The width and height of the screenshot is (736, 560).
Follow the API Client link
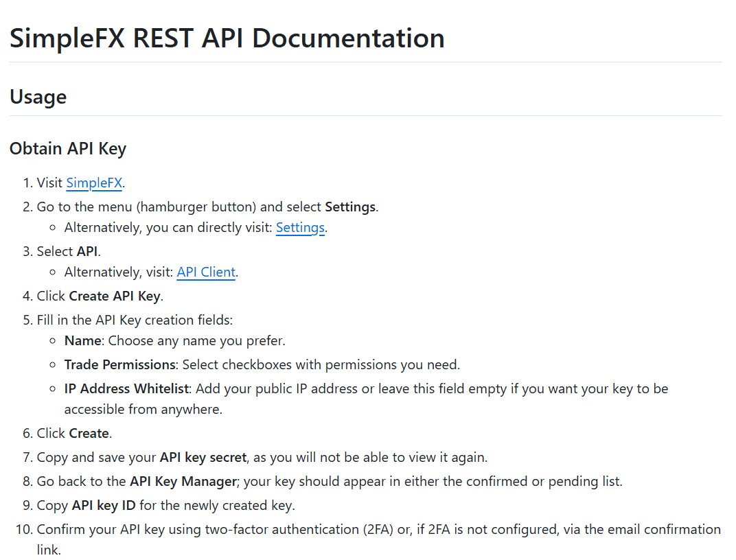[206, 272]
